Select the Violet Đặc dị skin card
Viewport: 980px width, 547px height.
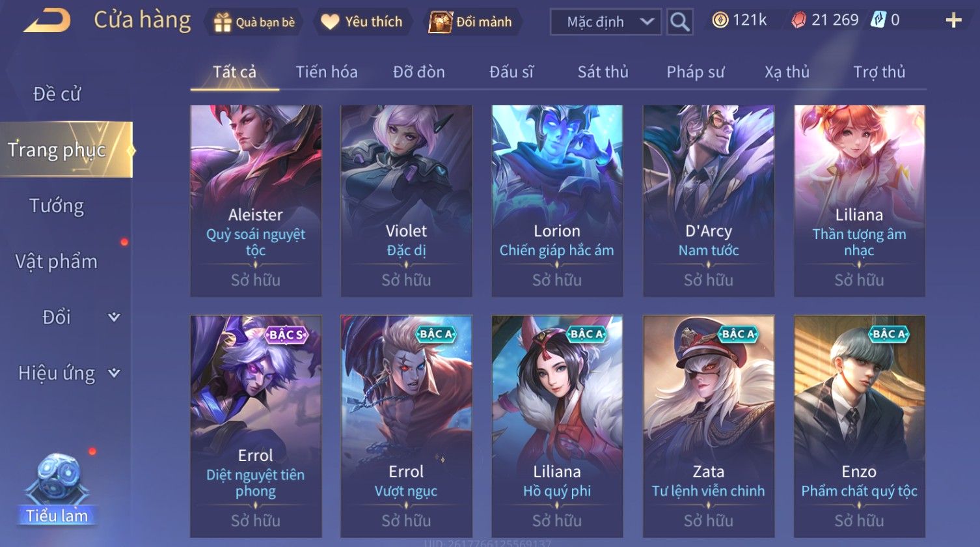coord(406,201)
